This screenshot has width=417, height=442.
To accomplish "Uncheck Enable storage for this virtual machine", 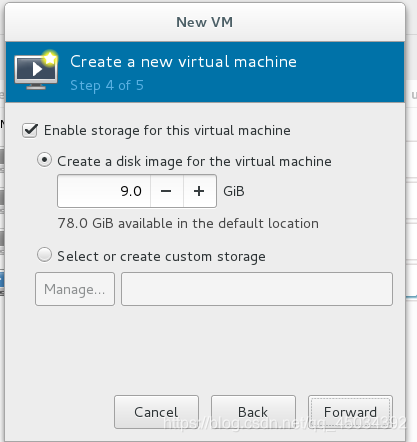I will point(30,130).
